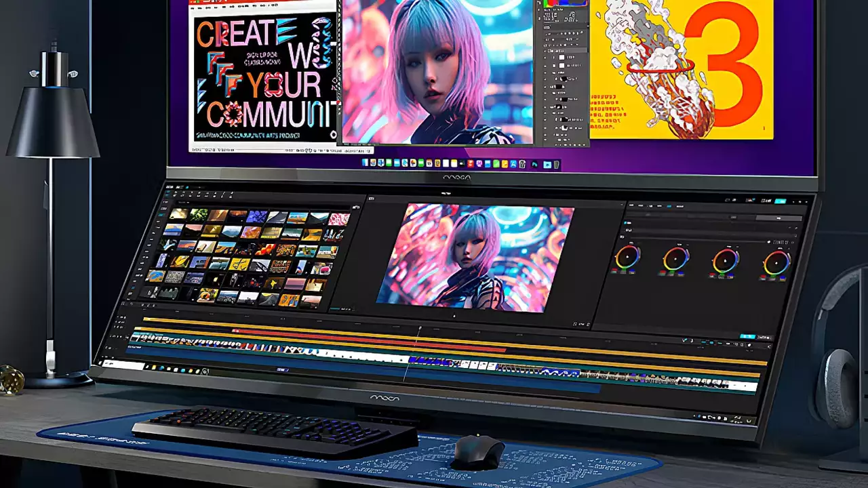Viewport: 868px width, 488px height.
Task: Click the first color wheel on the left
Action: tap(627, 258)
